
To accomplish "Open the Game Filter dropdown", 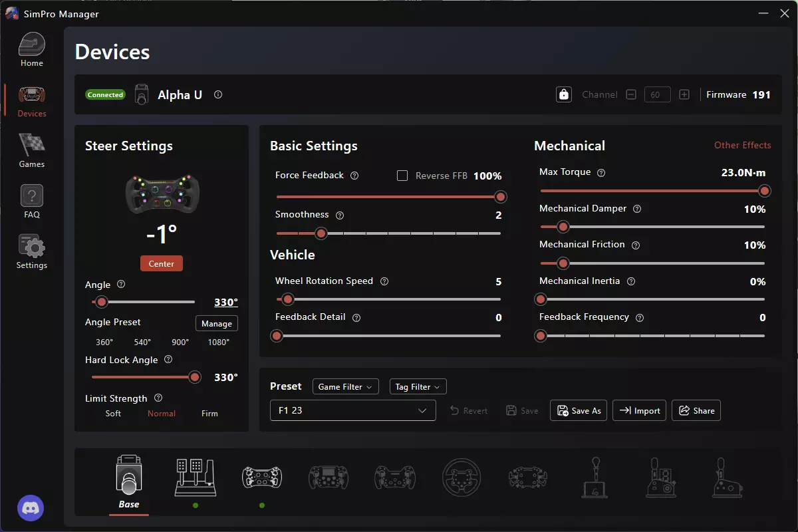I will click(346, 386).
